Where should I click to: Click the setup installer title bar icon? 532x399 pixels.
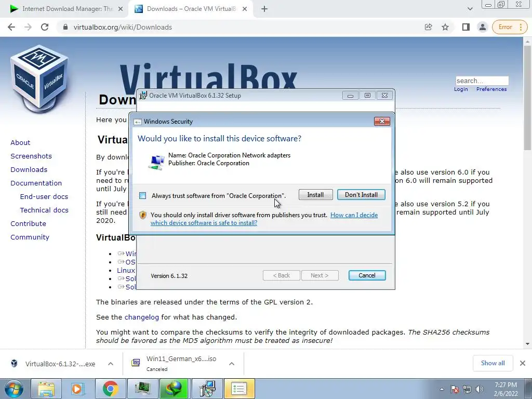coord(143,96)
